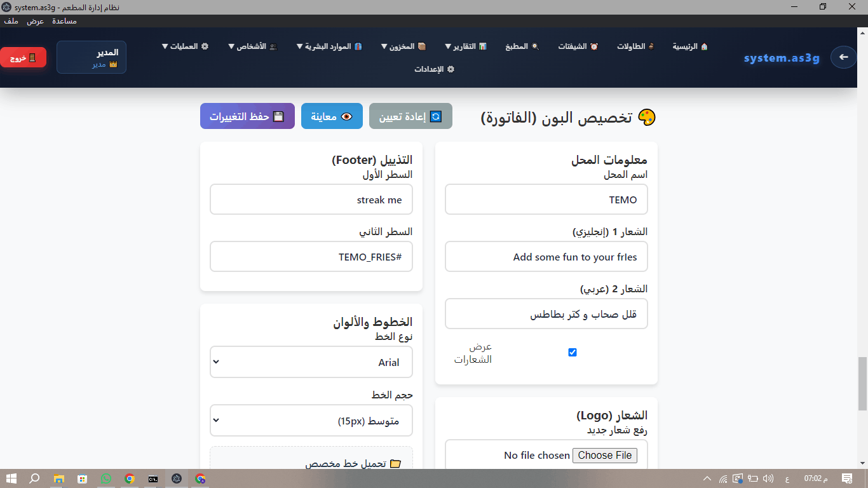Expand the حجم الخط font size selector
This screenshot has height=488, width=868.
(311, 420)
